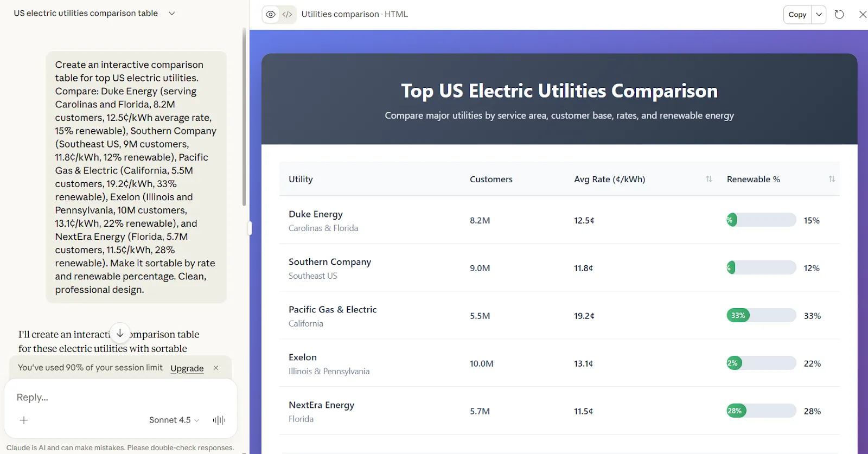Screen dimensions: 868x454
Task: Select the Duke Energy utility name
Action: pos(316,214)
